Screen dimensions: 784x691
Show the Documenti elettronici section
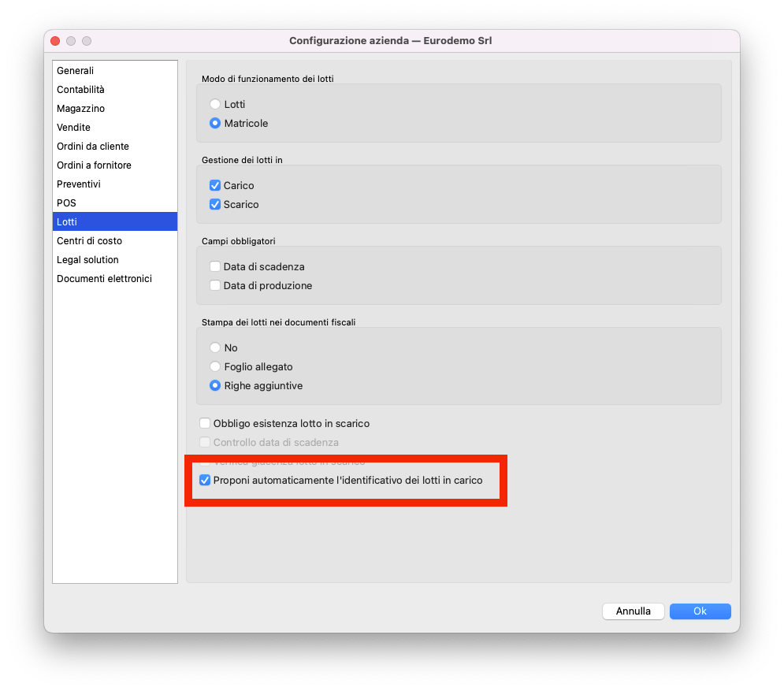(x=104, y=279)
